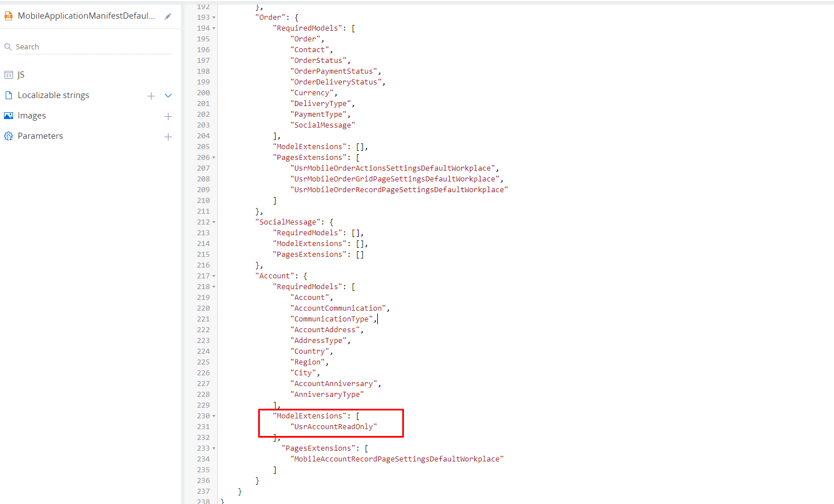The height and width of the screenshot is (504, 834).
Task: Click line number 215 in gutter
Action: [x=203, y=255]
